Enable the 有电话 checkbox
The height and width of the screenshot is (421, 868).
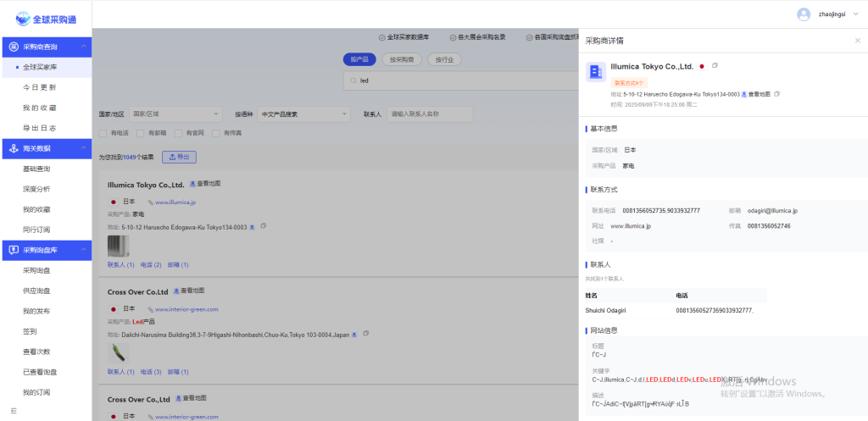(103, 133)
